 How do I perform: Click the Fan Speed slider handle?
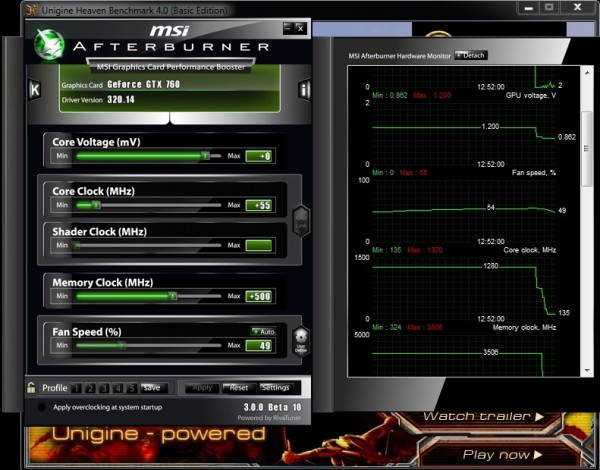coord(121,346)
